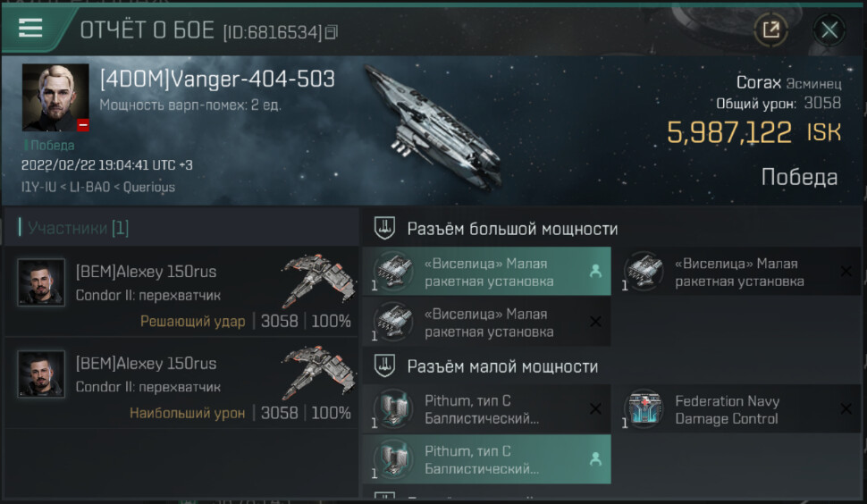Click the dropped-loot person icon on «Виселица»
The width and height of the screenshot is (867, 504).
(x=595, y=271)
